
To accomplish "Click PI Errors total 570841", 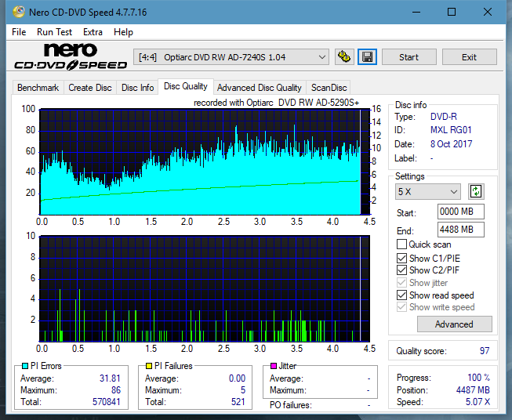I will tap(107, 401).
